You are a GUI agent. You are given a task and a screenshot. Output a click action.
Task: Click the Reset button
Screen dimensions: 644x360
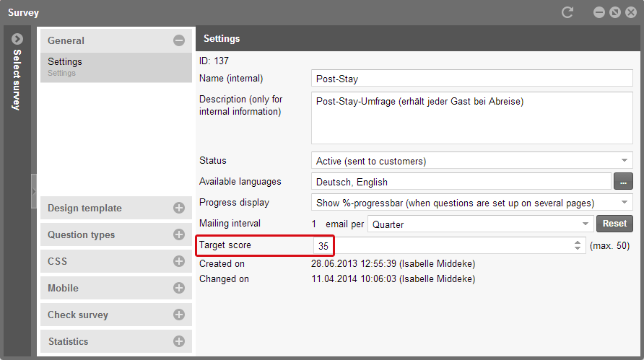click(614, 224)
